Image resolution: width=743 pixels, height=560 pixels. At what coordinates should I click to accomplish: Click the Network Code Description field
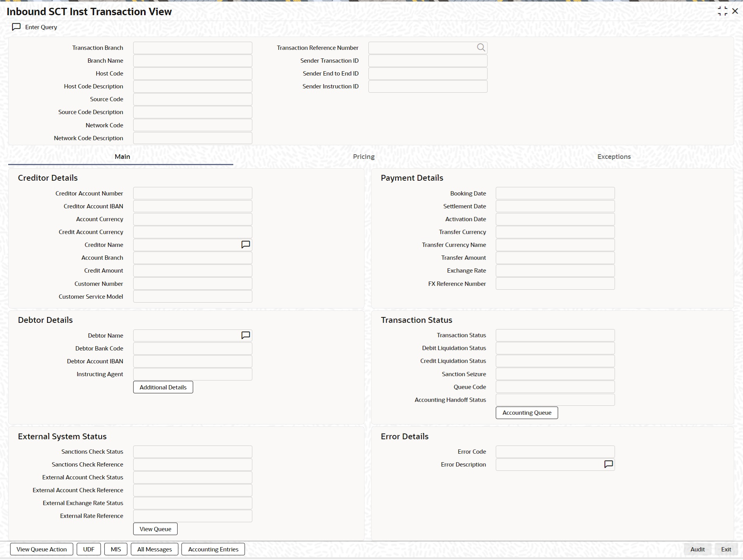click(x=193, y=138)
